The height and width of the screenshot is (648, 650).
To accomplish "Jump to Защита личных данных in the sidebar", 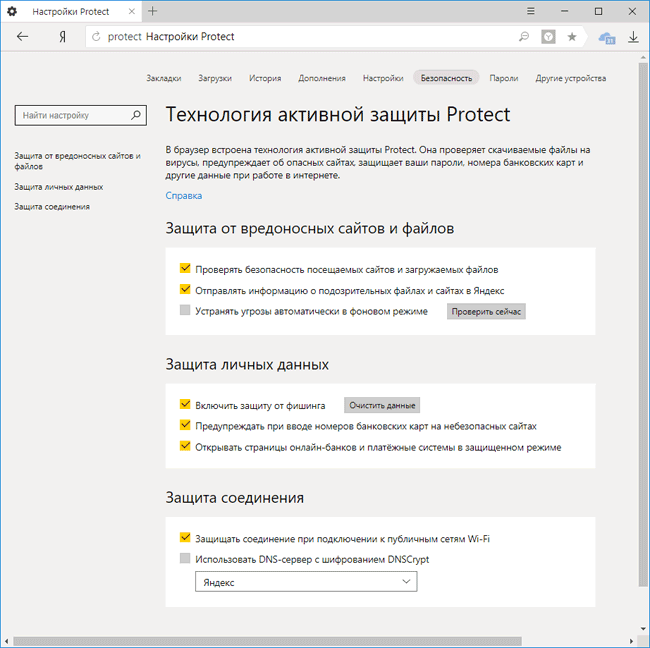I will coord(59,187).
